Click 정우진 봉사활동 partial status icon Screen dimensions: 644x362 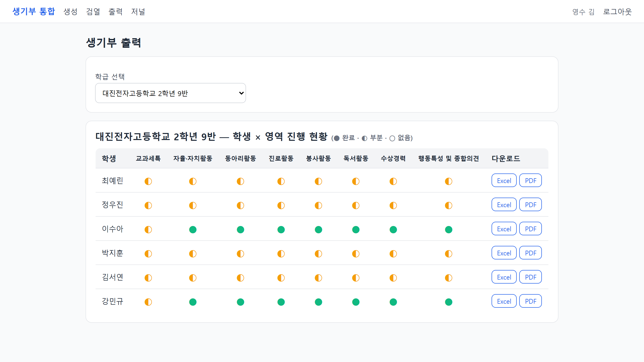click(318, 205)
